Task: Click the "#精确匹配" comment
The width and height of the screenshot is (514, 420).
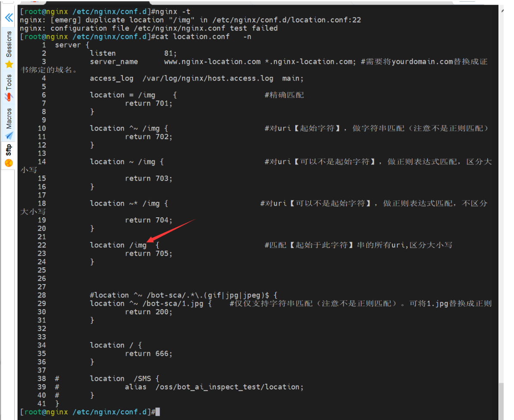Action: coord(284,95)
